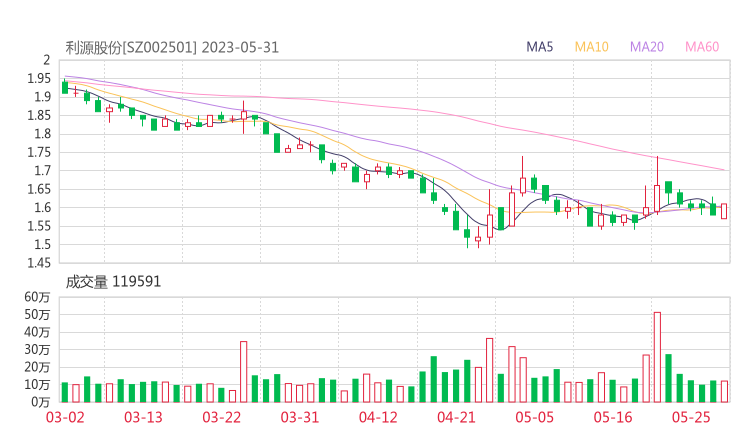Click the 04-12 date axis label
Image resolution: width=740 pixels, height=440 pixels.
(378, 417)
